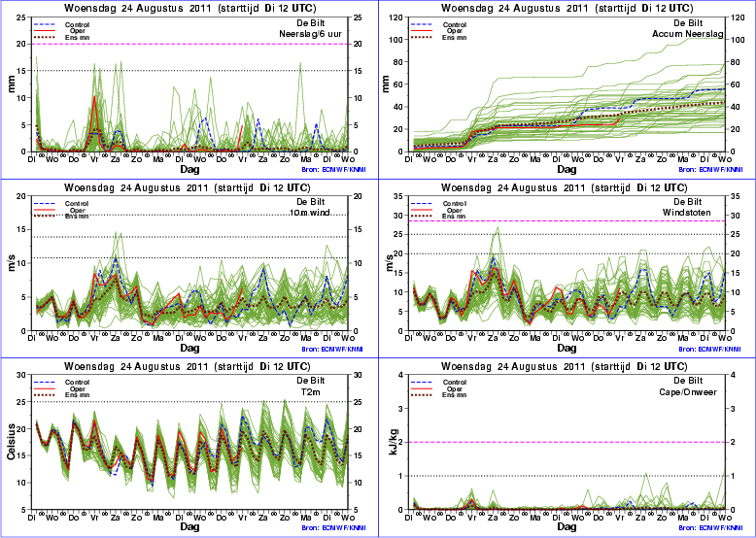The width and height of the screenshot is (756, 538).
Task: Click 'Ens mn' legend entry in Cape/Onweer chart
Action: tap(455, 395)
